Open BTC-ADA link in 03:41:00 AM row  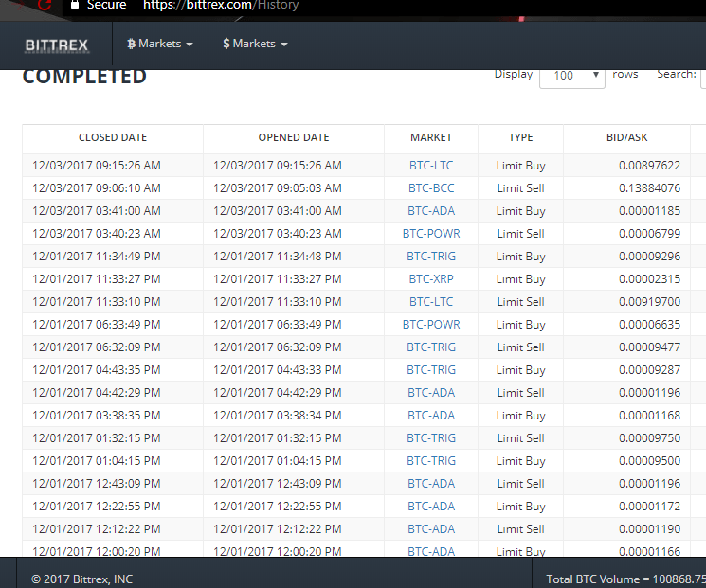[x=431, y=211]
